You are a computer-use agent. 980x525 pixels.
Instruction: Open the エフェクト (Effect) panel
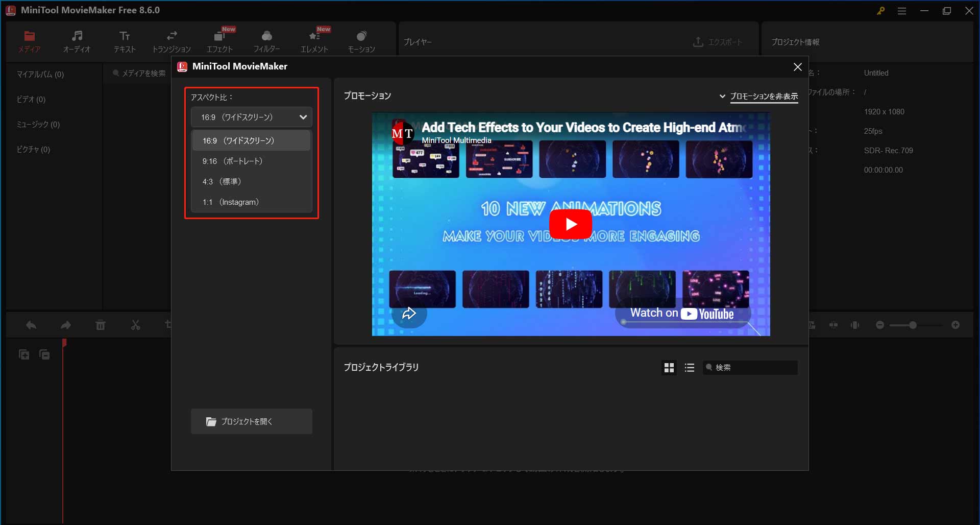click(219, 41)
